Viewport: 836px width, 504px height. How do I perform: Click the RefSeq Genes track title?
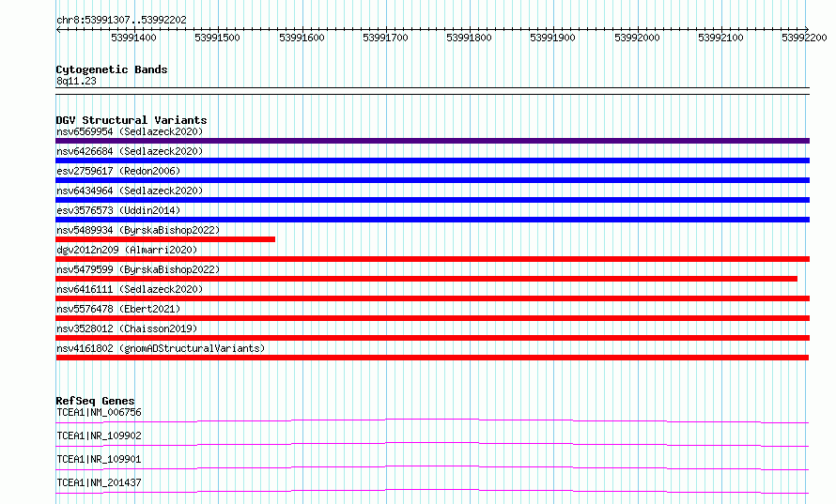coord(95,401)
